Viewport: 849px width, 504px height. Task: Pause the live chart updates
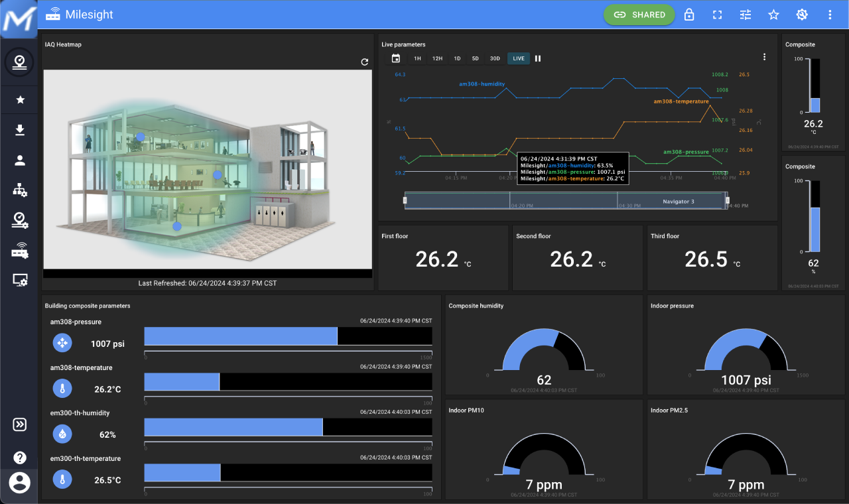538,58
